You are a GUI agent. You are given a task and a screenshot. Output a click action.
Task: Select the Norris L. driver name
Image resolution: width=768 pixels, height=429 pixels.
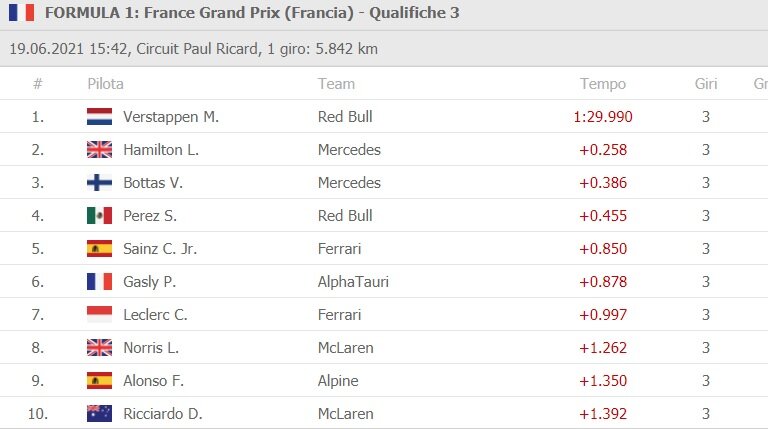click(151, 347)
